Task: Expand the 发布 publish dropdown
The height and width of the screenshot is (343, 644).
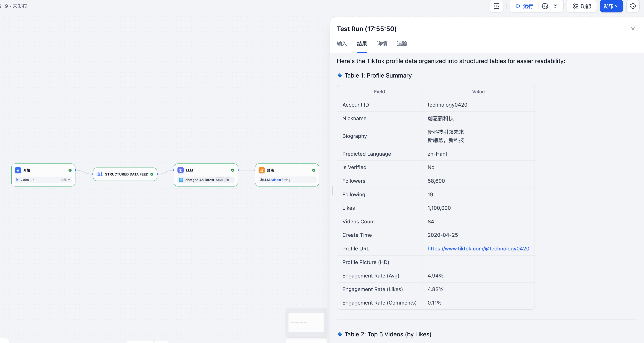Action: click(x=611, y=6)
